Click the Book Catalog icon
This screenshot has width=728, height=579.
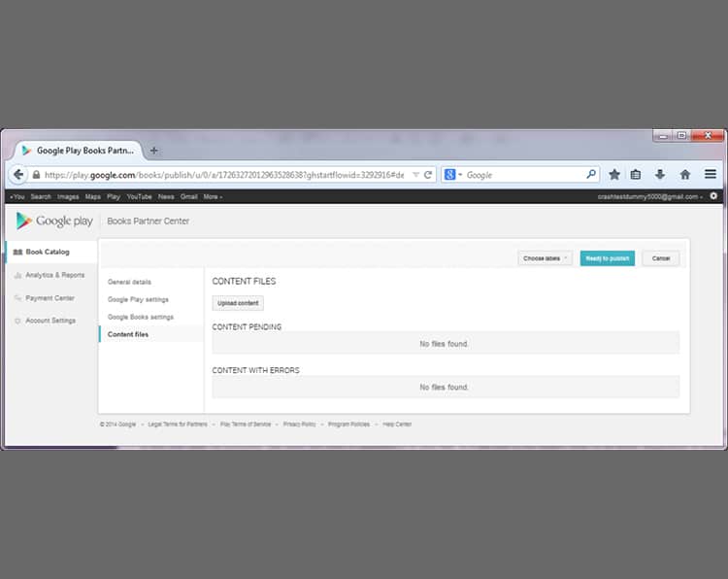pyautogui.click(x=17, y=252)
